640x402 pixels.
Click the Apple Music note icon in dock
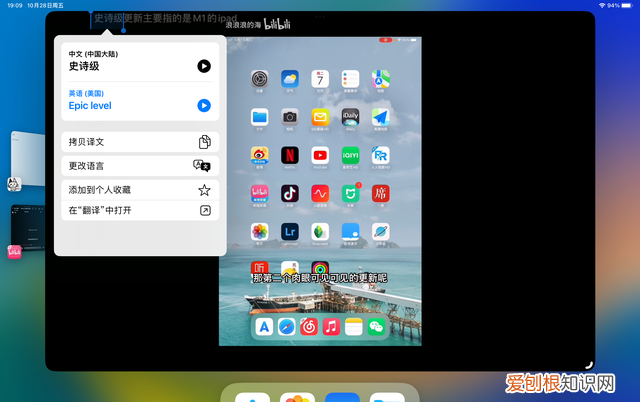pos(331,326)
